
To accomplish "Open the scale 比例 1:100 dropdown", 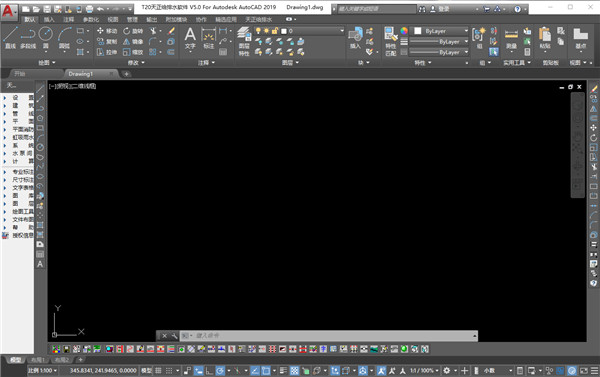I will click(x=42, y=370).
